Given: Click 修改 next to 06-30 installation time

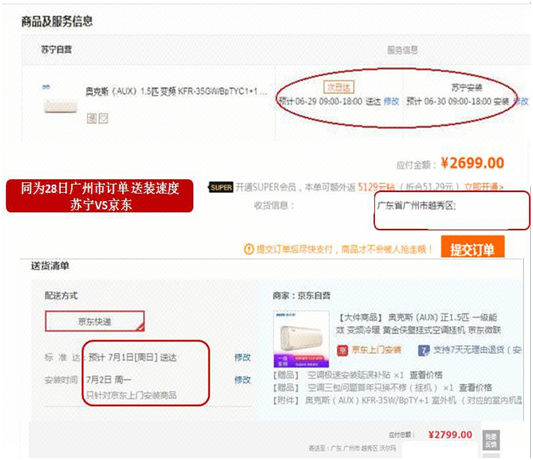Looking at the screenshot, I should coord(520,101).
